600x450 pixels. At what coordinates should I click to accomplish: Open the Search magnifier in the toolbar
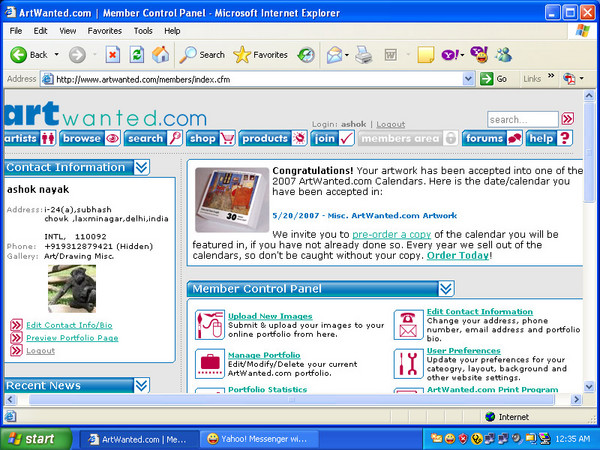[x=202, y=55]
